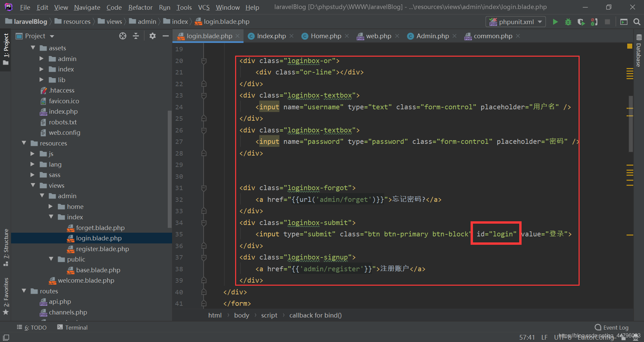Open the Event Log
644x342 pixels.
point(611,328)
